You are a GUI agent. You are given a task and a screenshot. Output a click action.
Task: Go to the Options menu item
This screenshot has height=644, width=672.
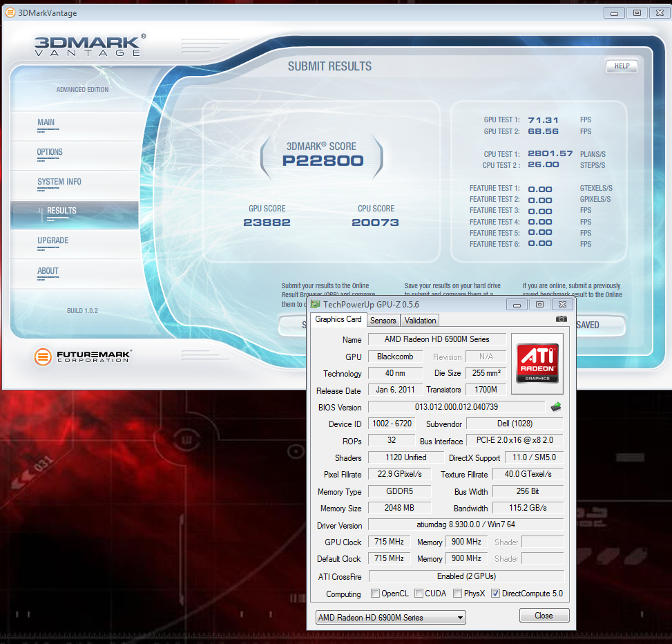50,152
